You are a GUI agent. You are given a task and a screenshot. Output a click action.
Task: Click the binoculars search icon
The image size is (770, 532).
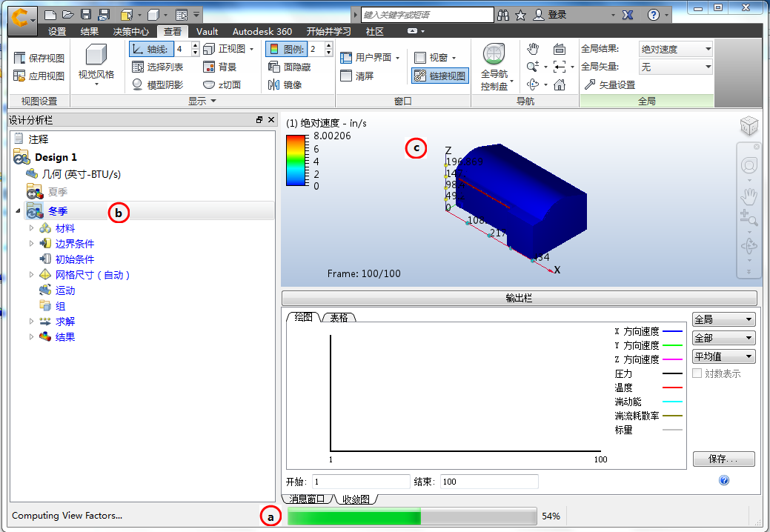coord(503,16)
